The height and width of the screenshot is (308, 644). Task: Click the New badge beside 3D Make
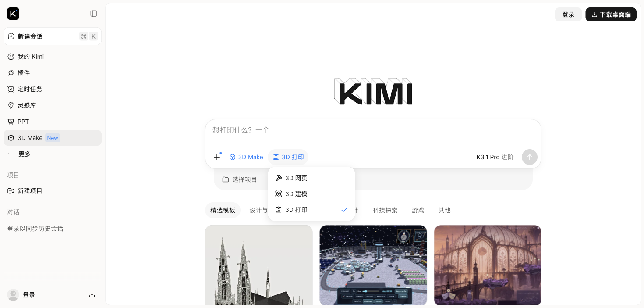[53, 138]
